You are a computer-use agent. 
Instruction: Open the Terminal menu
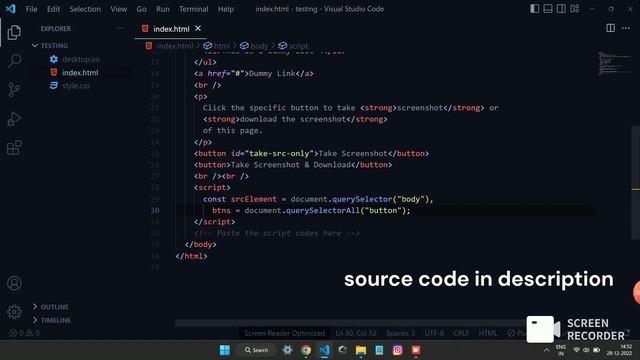coord(193,9)
